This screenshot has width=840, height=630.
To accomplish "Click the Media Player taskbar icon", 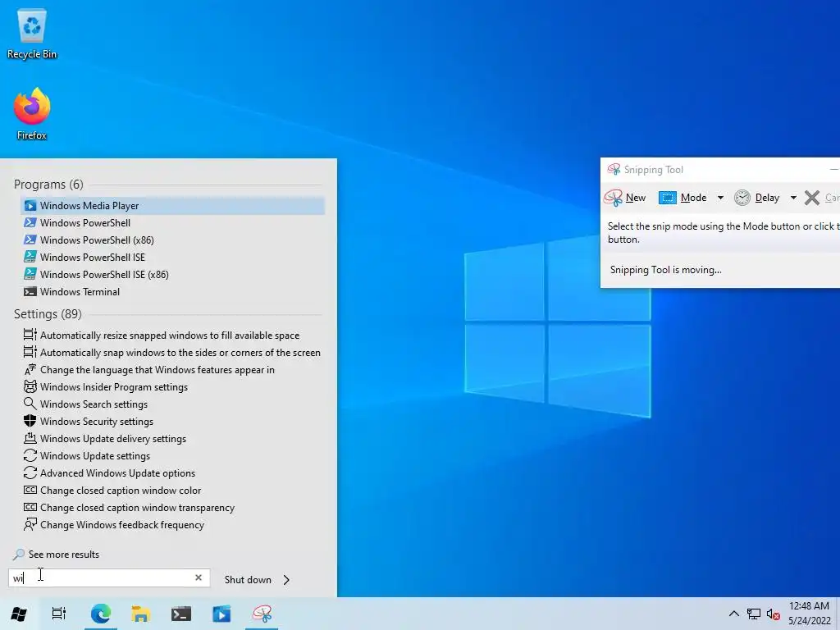I will click(x=221, y=614).
